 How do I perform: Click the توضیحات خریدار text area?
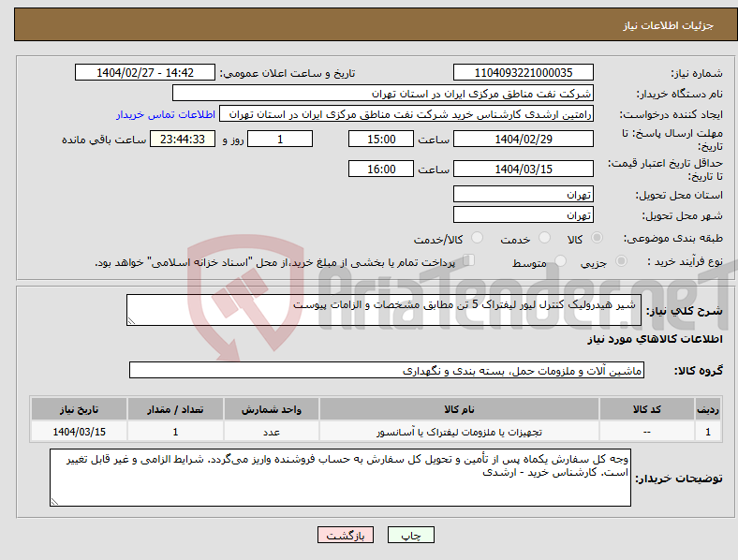click(x=340, y=478)
